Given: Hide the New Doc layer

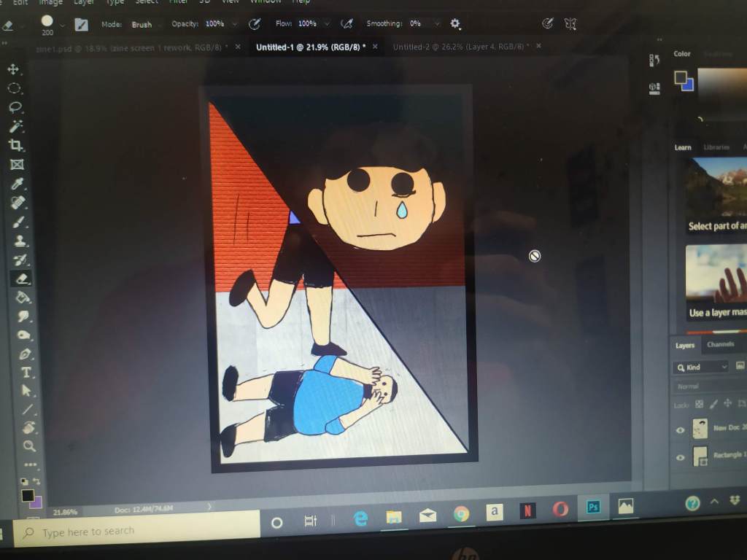Looking at the screenshot, I should pos(680,430).
